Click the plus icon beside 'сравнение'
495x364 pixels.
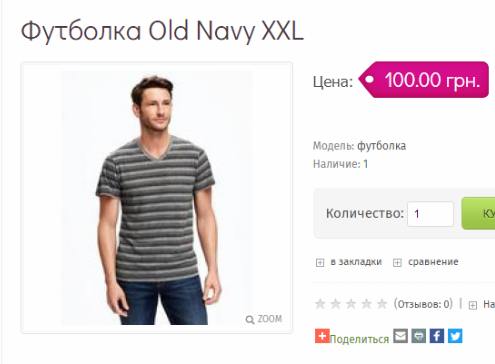[397, 263]
